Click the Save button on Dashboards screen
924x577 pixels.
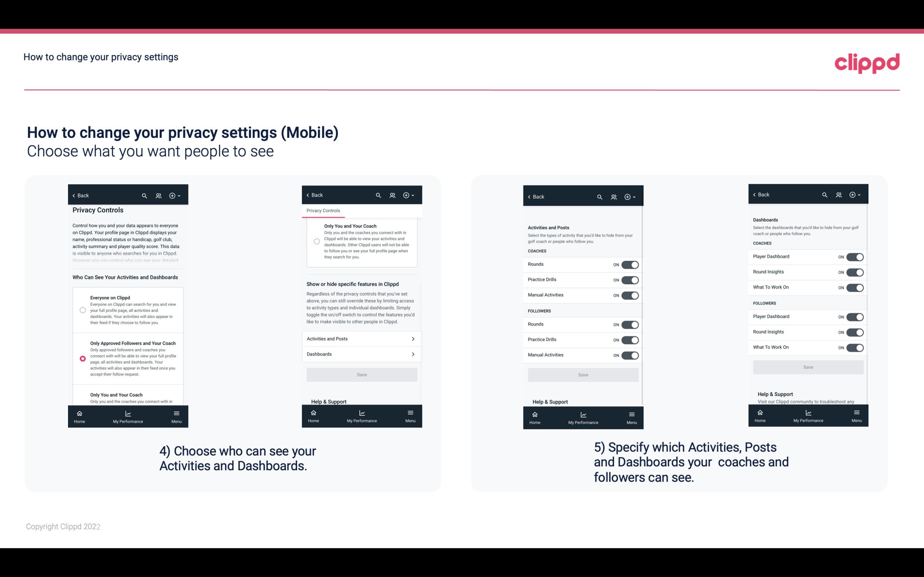(x=808, y=367)
